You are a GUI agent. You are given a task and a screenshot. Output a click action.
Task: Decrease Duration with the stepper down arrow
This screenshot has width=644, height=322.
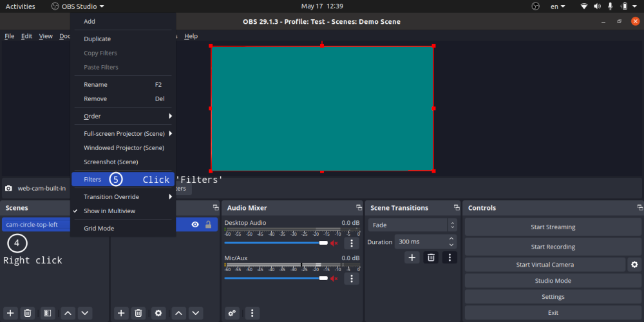click(451, 245)
